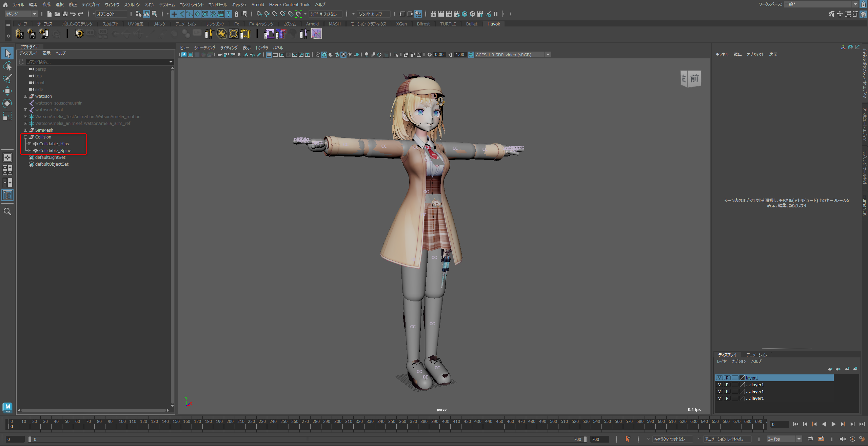Click Havok shelf cursor gear icon
868x446 pixels.
(x=79, y=34)
